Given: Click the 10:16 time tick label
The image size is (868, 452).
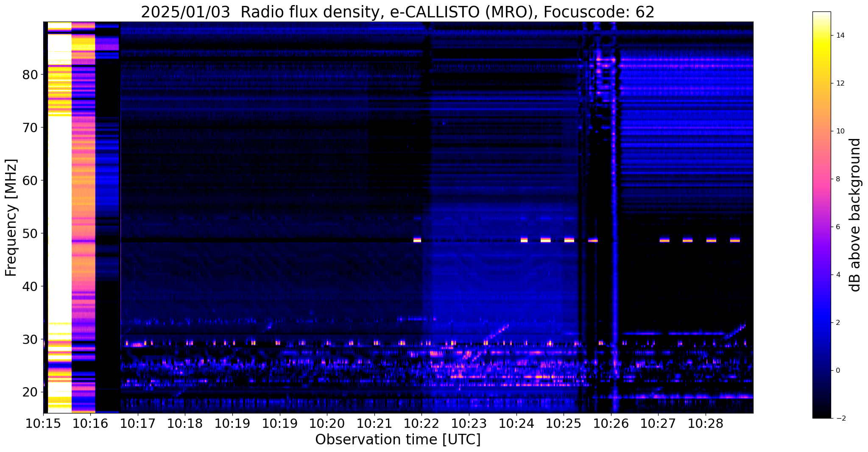Looking at the screenshot, I should coord(90,424).
